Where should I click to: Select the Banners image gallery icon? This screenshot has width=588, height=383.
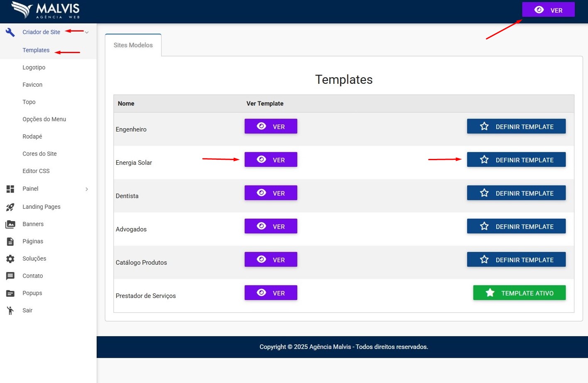(10, 224)
